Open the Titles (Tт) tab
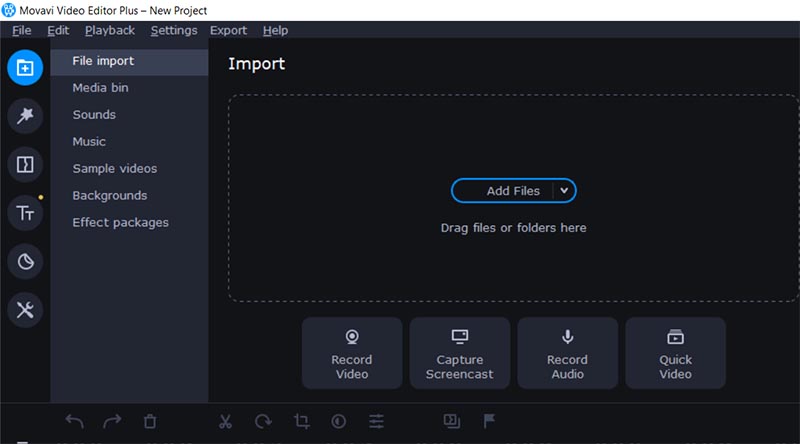Image resolution: width=800 pixels, height=444 pixels. pyautogui.click(x=24, y=213)
